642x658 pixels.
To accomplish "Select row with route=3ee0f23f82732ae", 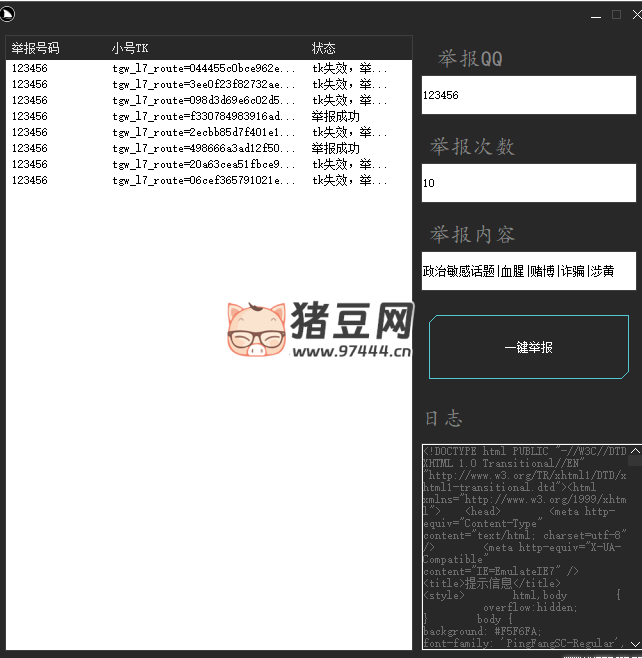I will (x=204, y=85).
